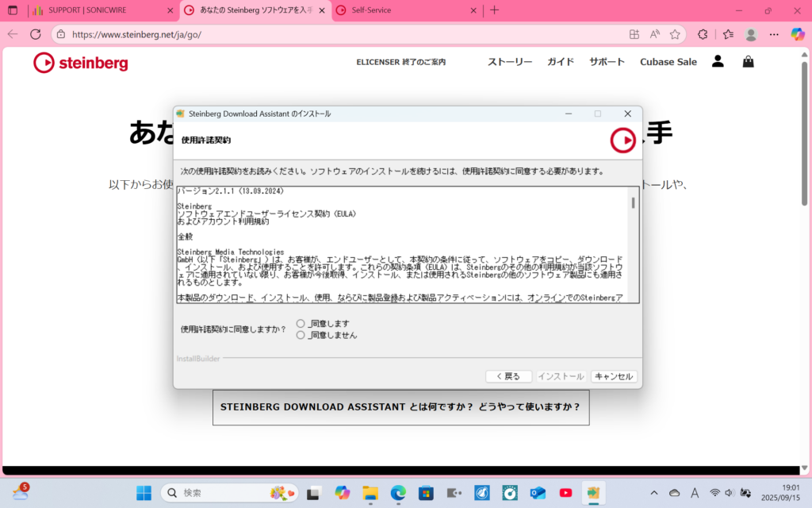Image resolution: width=812 pixels, height=508 pixels.
Task: Click the 戻る back button in installer
Action: [x=508, y=376]
